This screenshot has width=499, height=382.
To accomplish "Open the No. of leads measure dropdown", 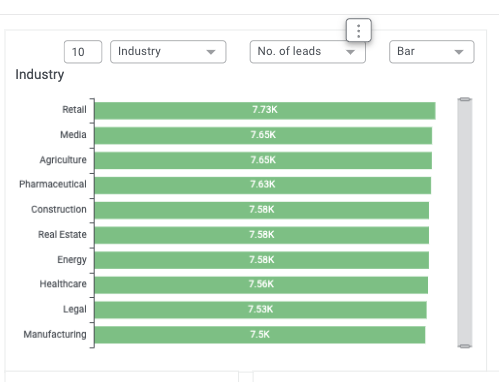I will coord(307,52).
